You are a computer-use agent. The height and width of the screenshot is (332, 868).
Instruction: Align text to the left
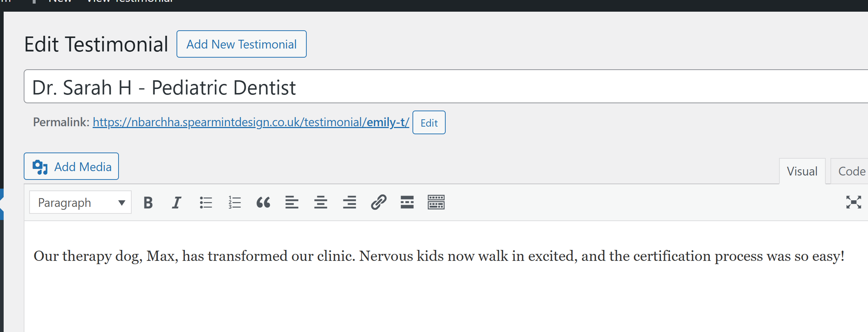[x=292, y=202]
